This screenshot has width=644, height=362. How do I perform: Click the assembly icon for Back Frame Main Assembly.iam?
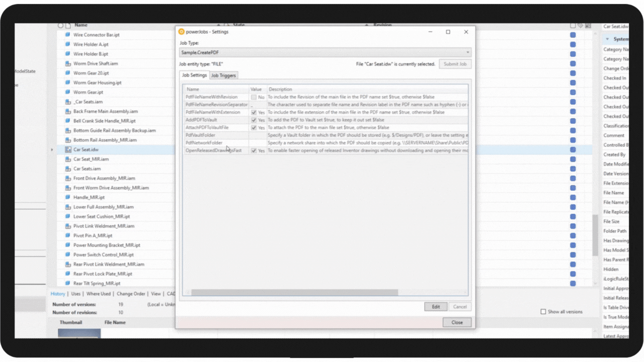(68, 112)
